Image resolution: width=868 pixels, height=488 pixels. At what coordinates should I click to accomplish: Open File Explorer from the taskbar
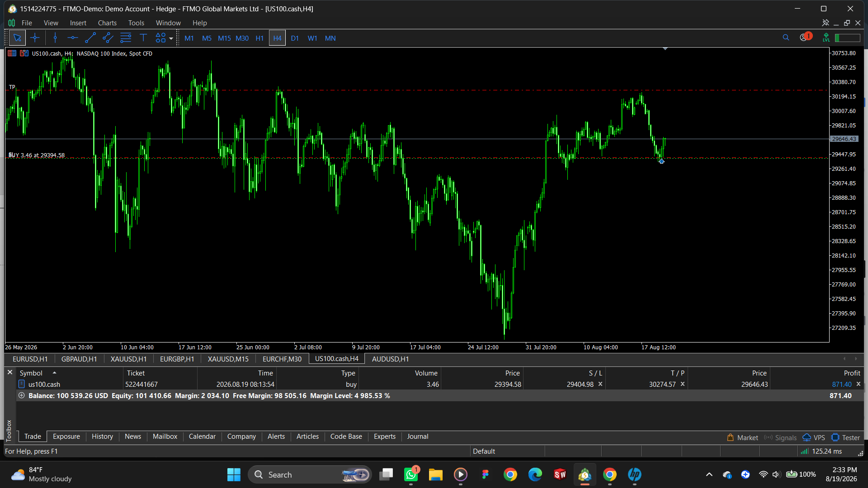(x=435, y=474)
